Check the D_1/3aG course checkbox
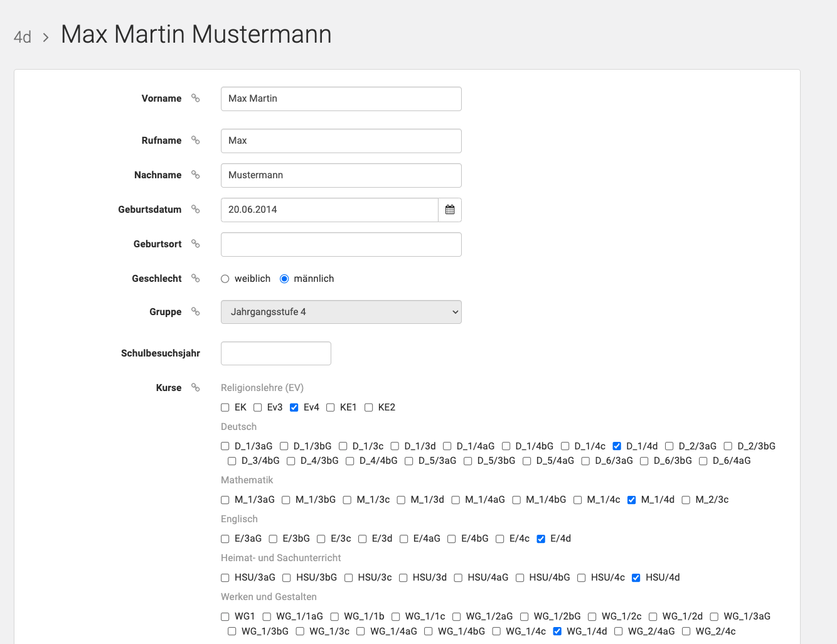 coord(225,446)
